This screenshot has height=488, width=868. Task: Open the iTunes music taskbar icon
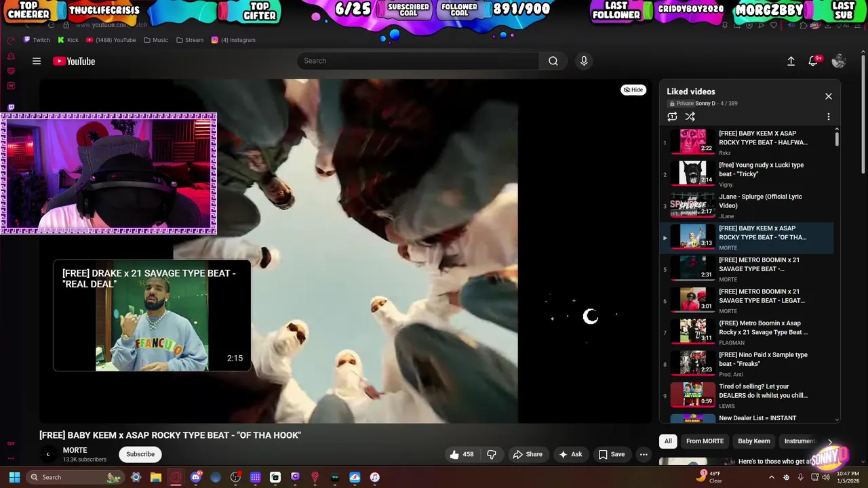(375, 477)
